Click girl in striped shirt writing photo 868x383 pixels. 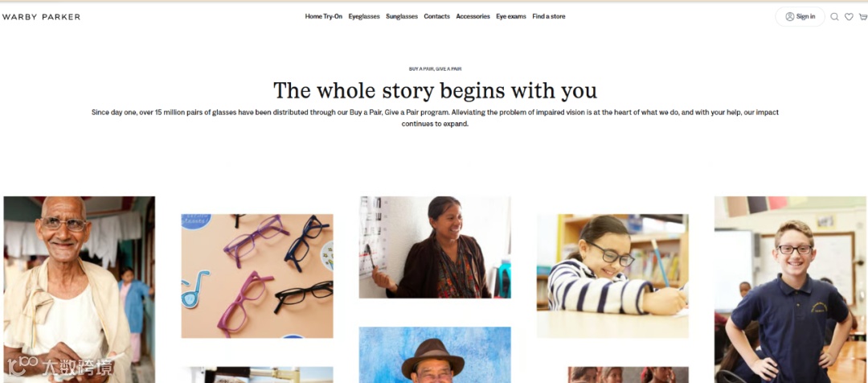coord(612,276)
